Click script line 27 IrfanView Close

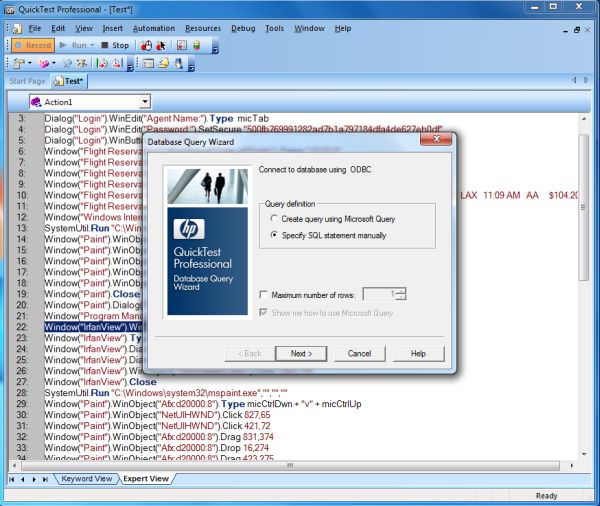pyautogui.click(x=100, y=382)
